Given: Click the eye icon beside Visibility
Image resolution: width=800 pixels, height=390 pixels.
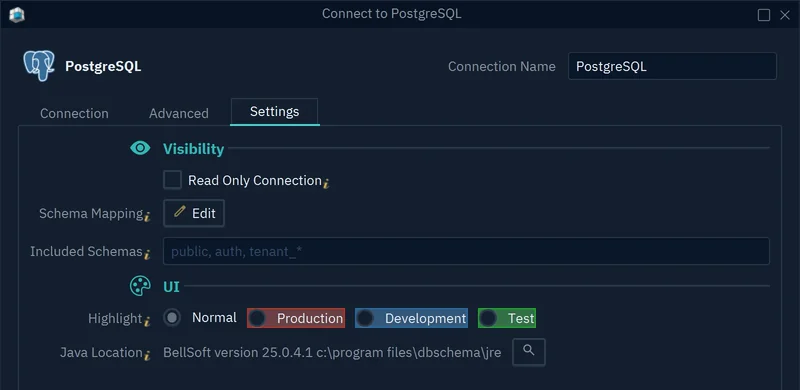Looking at the screenshot, I should [x=140, y=148].
